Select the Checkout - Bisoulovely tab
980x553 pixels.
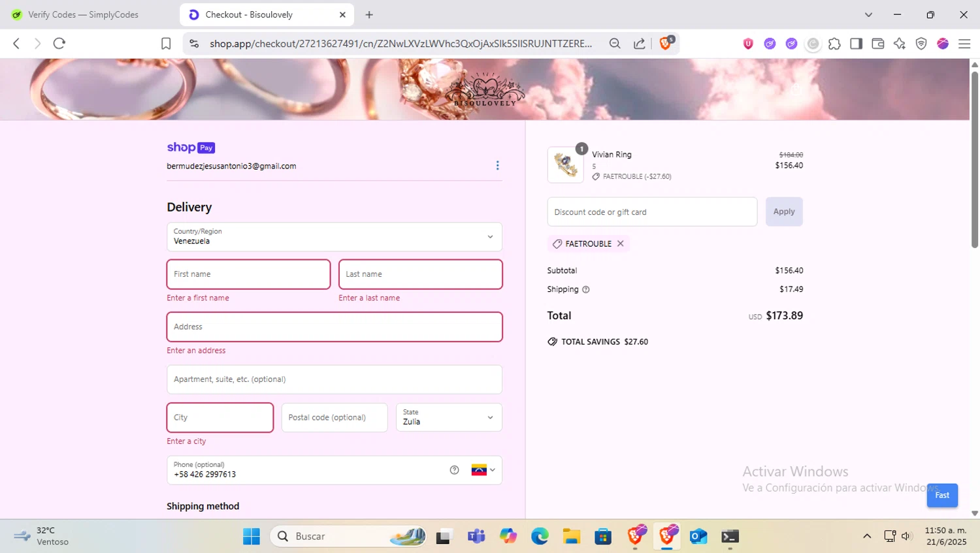click(x=267, y=14)
